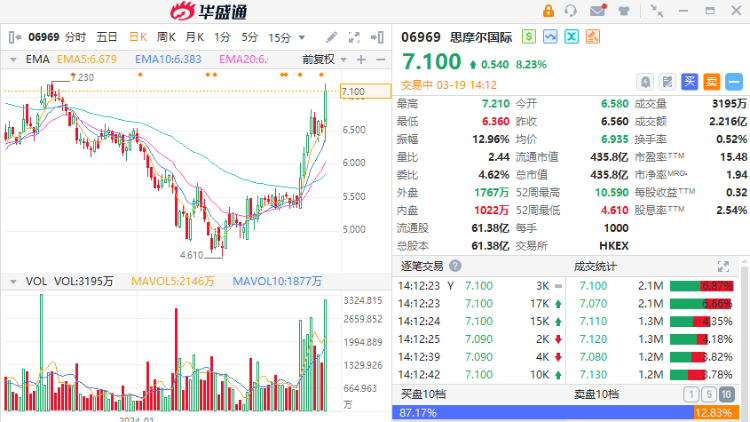
Task: Open the skin theme shirt icon
Action: [x=624, y=11]
